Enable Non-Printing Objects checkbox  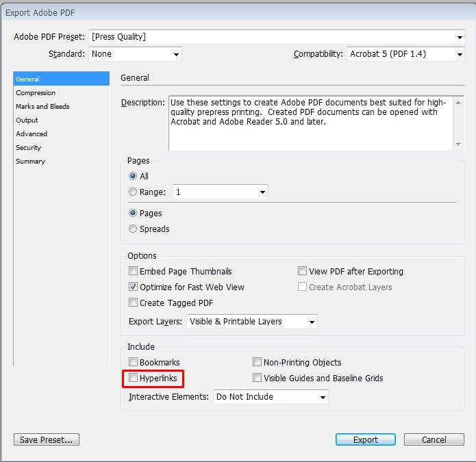pos(257,361)
